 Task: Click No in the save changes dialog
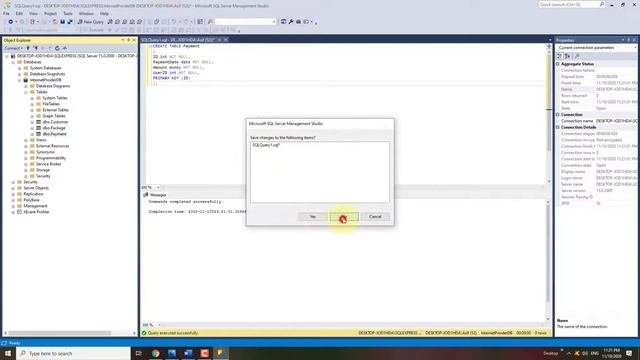[x=344, y=217]
